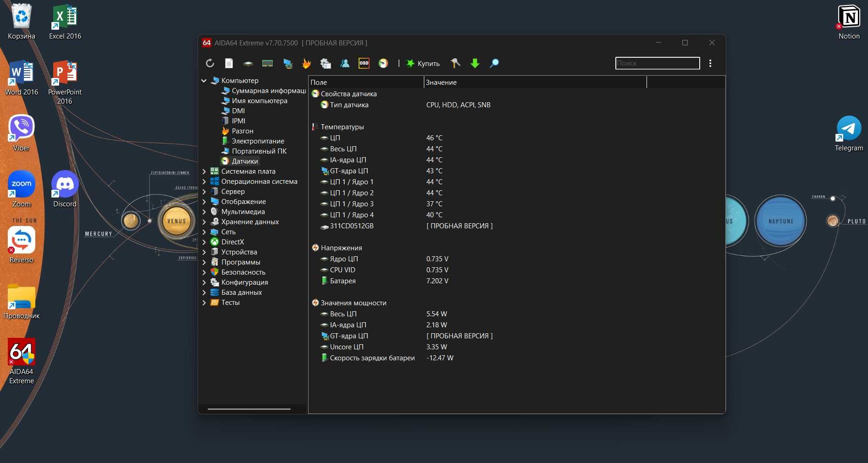Open Notion desktop shortcut

(849, 22)
